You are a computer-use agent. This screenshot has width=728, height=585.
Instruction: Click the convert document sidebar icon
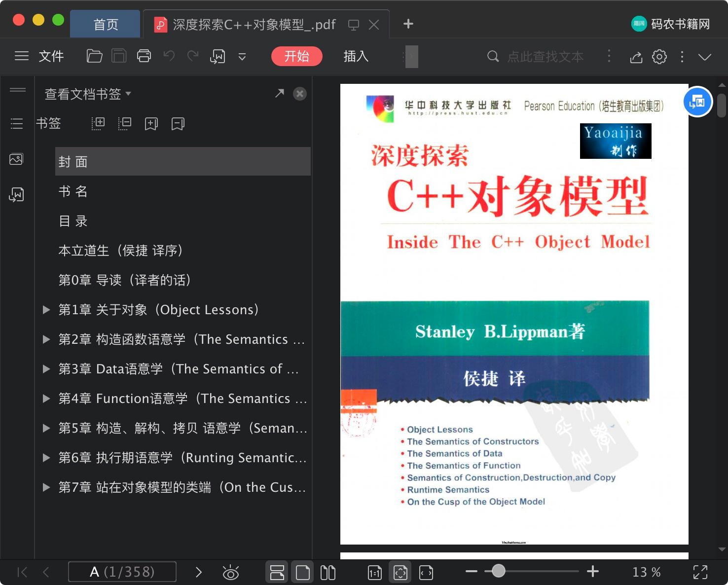pyautogui.click(x=16, y=195)
